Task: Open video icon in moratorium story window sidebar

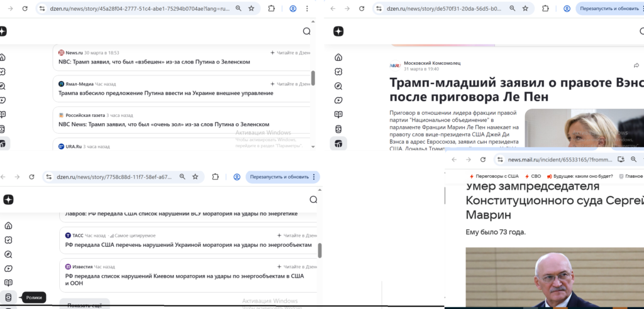Action: coord(8,268)
